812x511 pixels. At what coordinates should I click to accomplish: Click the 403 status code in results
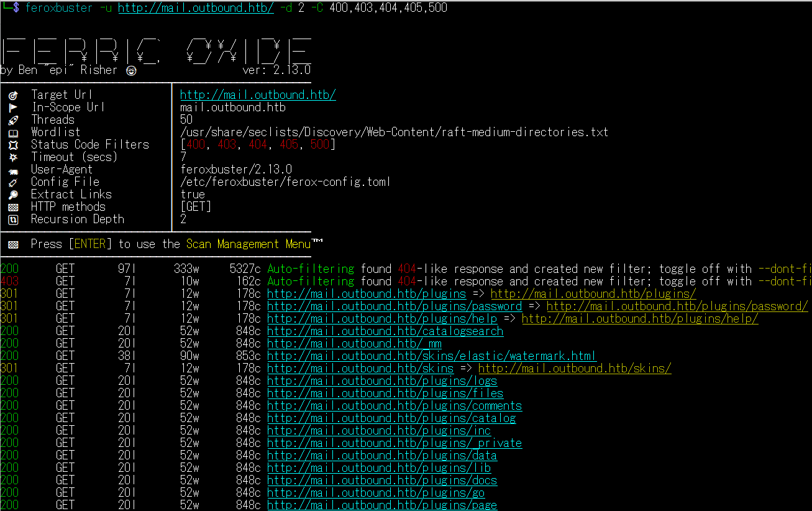(x=10, y=282)
